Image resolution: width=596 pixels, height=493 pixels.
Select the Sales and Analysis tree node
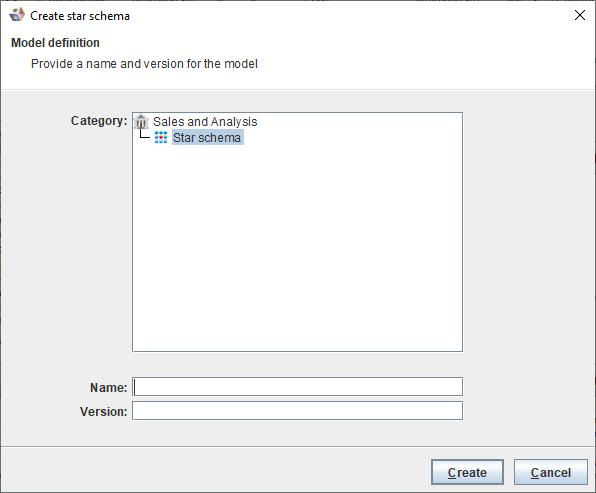click(205, 122)
